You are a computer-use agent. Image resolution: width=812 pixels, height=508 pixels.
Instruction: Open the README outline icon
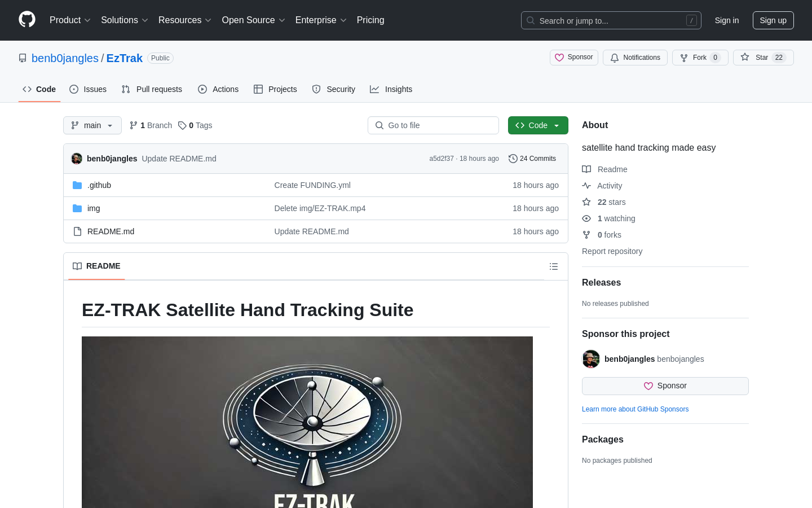(x=554, y=266)
